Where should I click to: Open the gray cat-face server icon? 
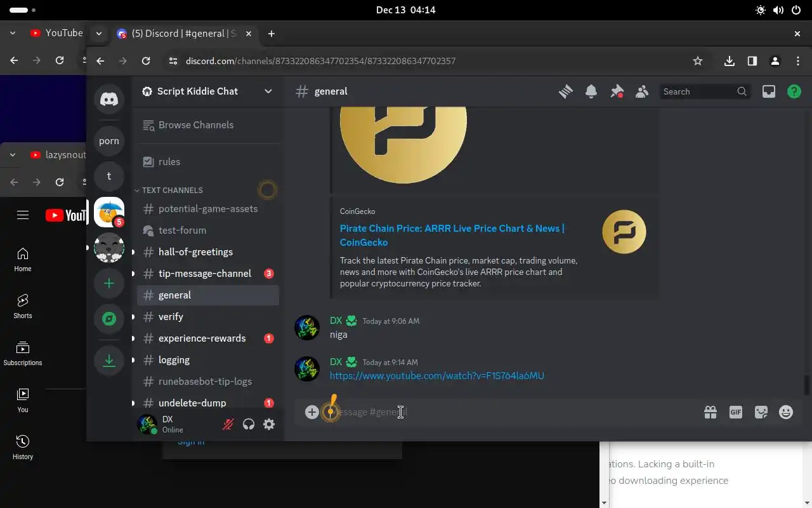[x=109, y=248]
